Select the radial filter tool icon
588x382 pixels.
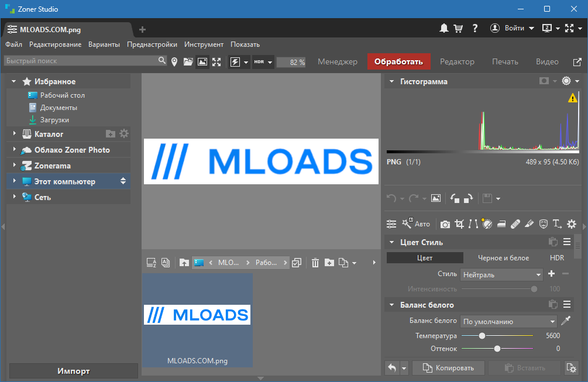(487, 224)
